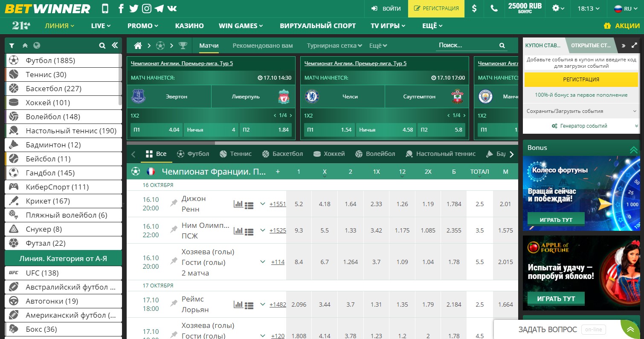Click the yellow РЕГИСТРАЦИЯ header button
Viewport: 644px width, 339px height.
[436, 9]
